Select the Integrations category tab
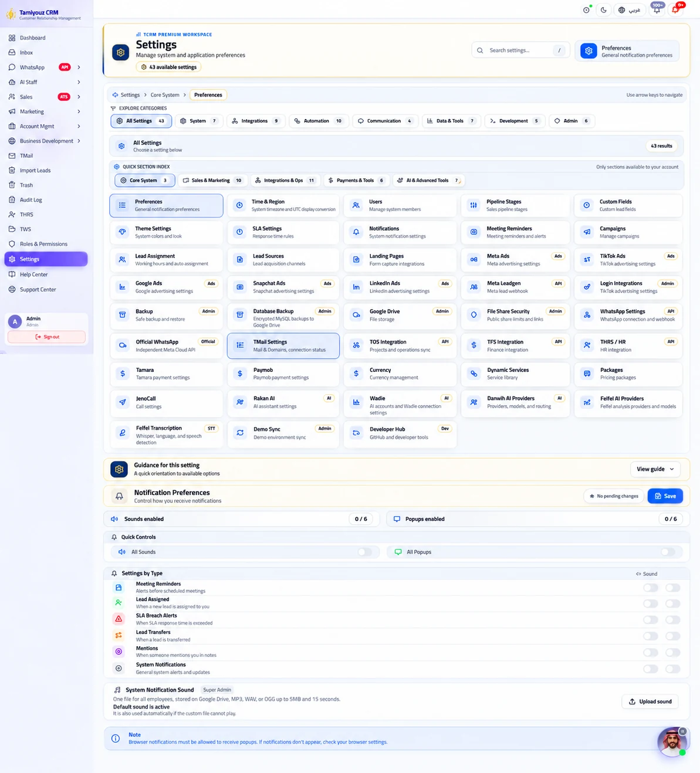The image size is (700, 773). (x=255, y=121)
